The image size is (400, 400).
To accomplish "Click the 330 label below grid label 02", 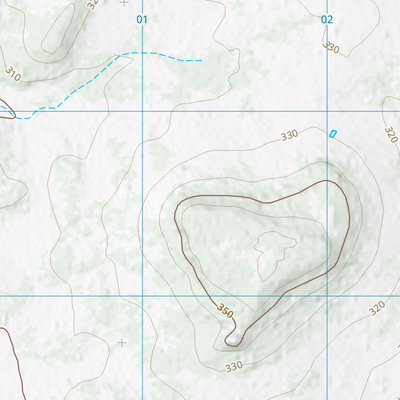I will point(331,47).
